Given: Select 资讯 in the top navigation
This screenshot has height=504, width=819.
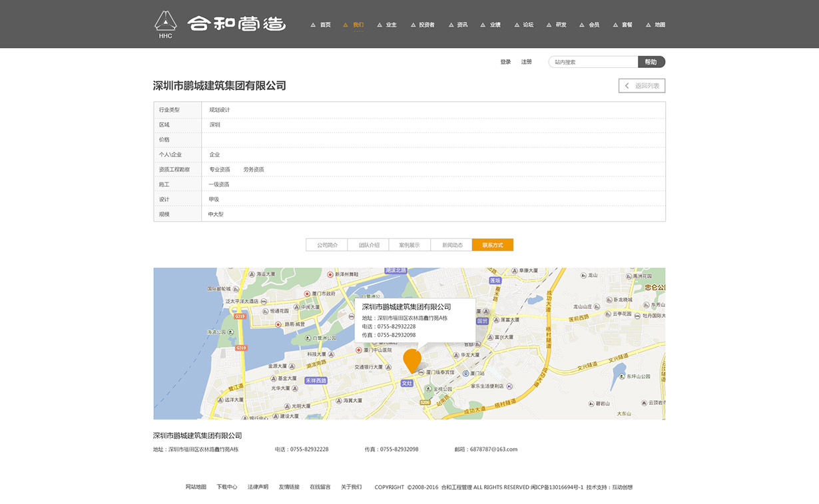Looking at the screenshot, I should (462, 25).
